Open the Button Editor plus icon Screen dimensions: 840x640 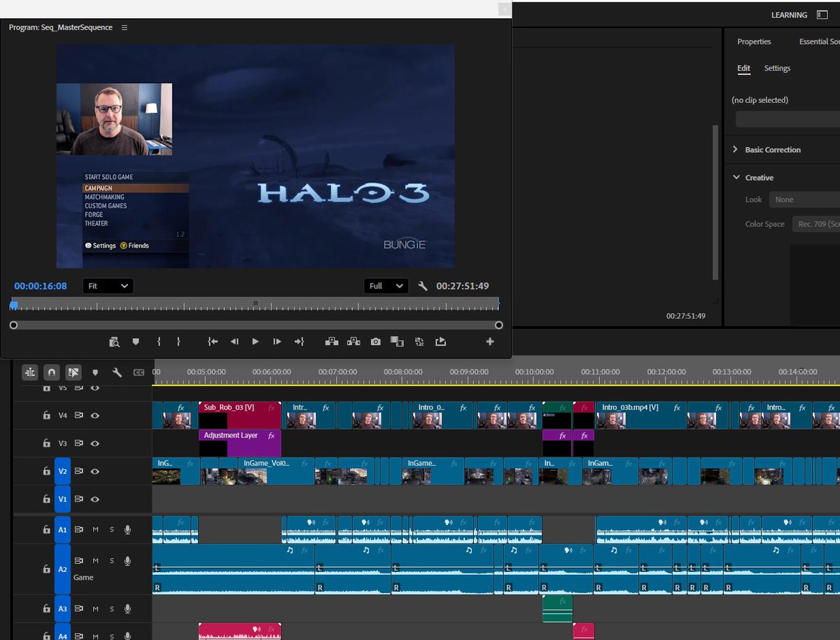[490, 342]
